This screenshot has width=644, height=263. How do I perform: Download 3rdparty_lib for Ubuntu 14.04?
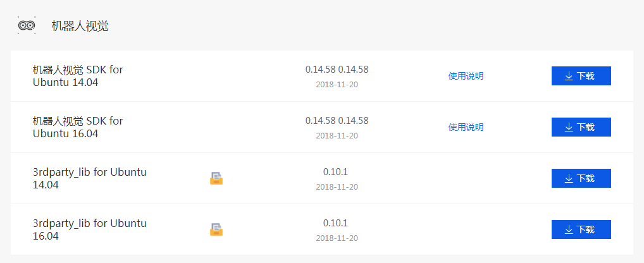(x=581, y=178)
